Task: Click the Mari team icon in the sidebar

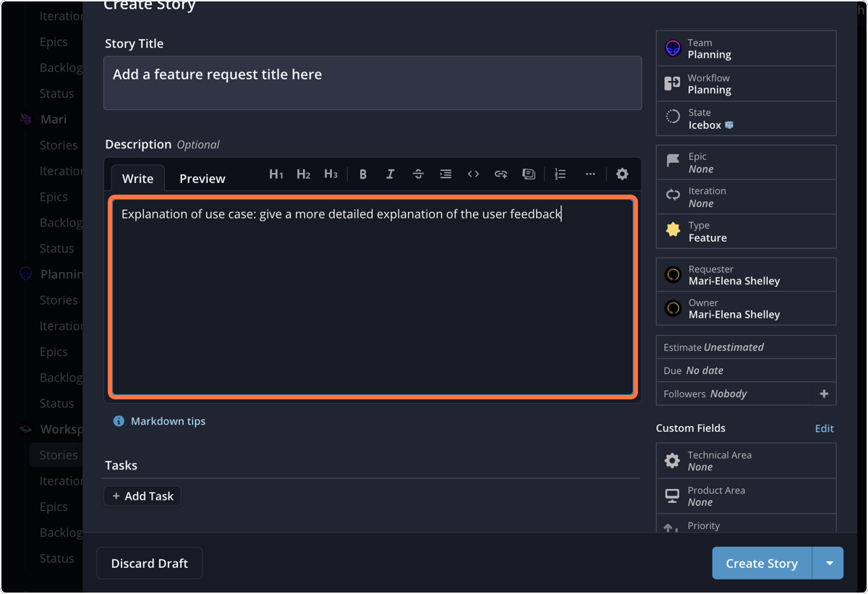Action: pyautogui.click(x=26, y=119)
